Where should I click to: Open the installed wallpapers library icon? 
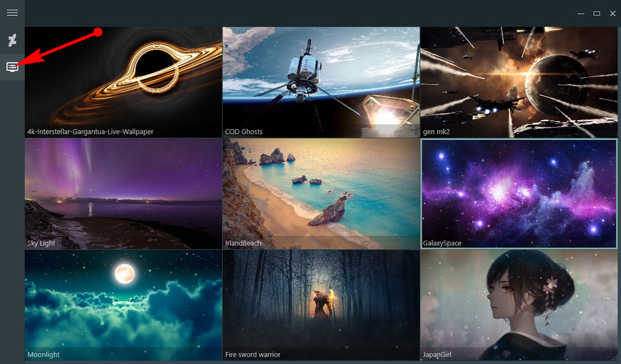coord(12,67)
